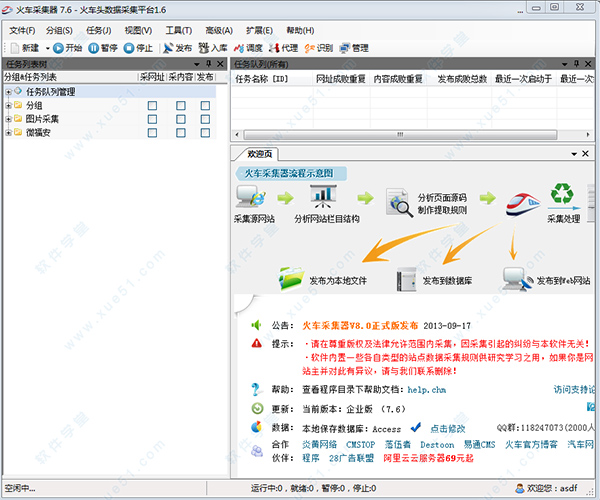Viewport: 600px width, 500px height.
Task: Expand the 图片采集 tree node
Action: click(x=8, y=119)
